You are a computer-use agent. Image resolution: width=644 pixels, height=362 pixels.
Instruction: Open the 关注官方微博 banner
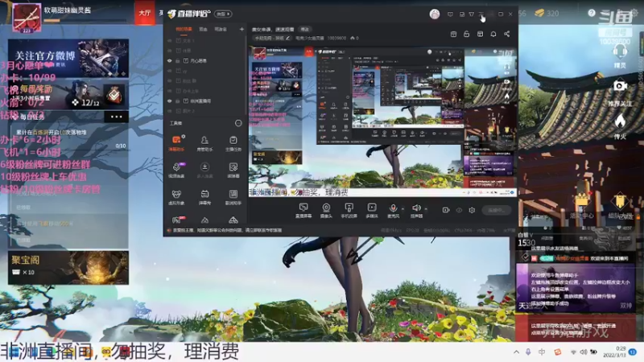point(68,58)
